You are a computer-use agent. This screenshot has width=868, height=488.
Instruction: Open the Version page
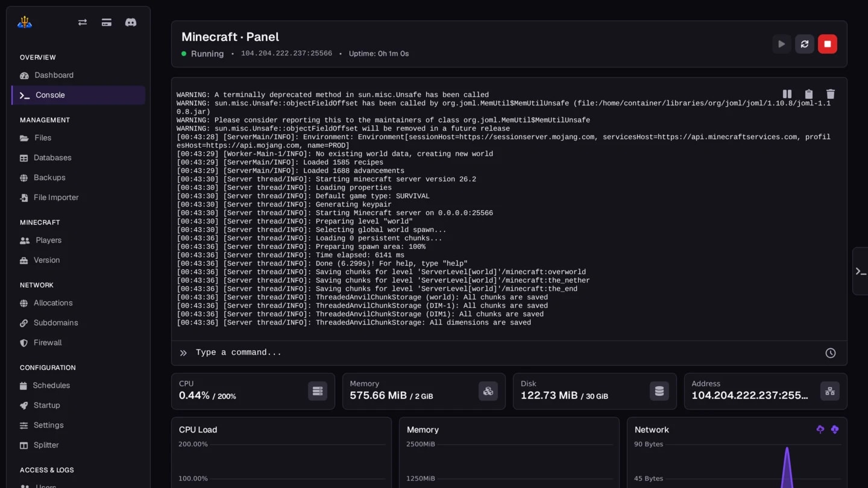coord(78,260)
